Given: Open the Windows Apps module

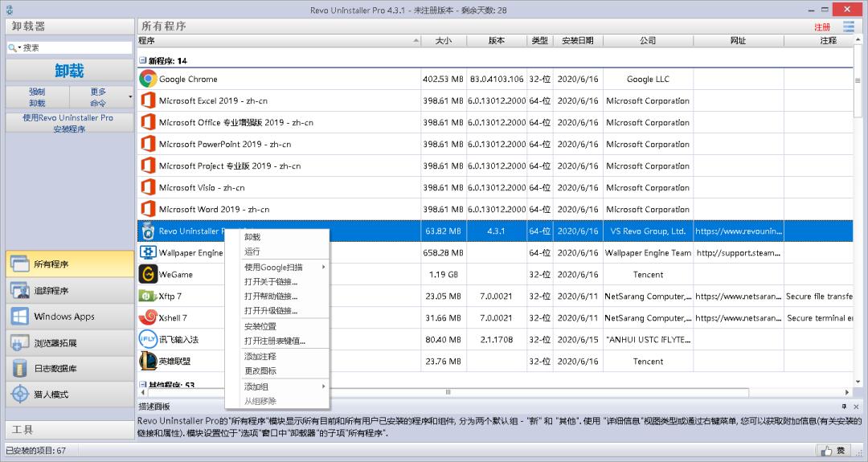Looking at the screenshot, I should (70, 317).
